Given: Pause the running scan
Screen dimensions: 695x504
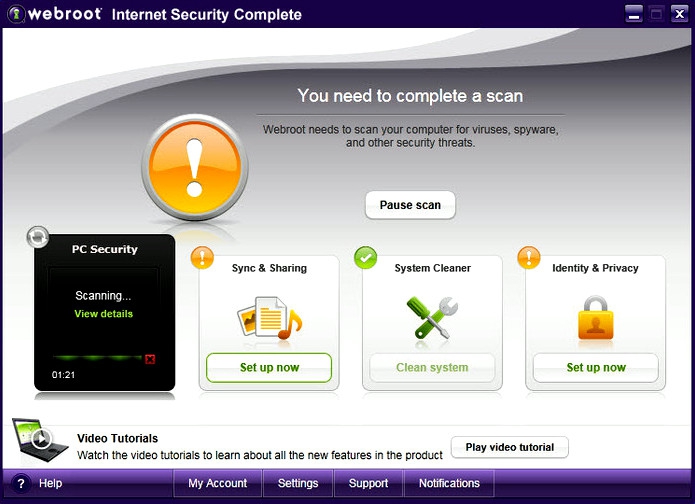Looking at the screenshot, I should tap(410, 205).
